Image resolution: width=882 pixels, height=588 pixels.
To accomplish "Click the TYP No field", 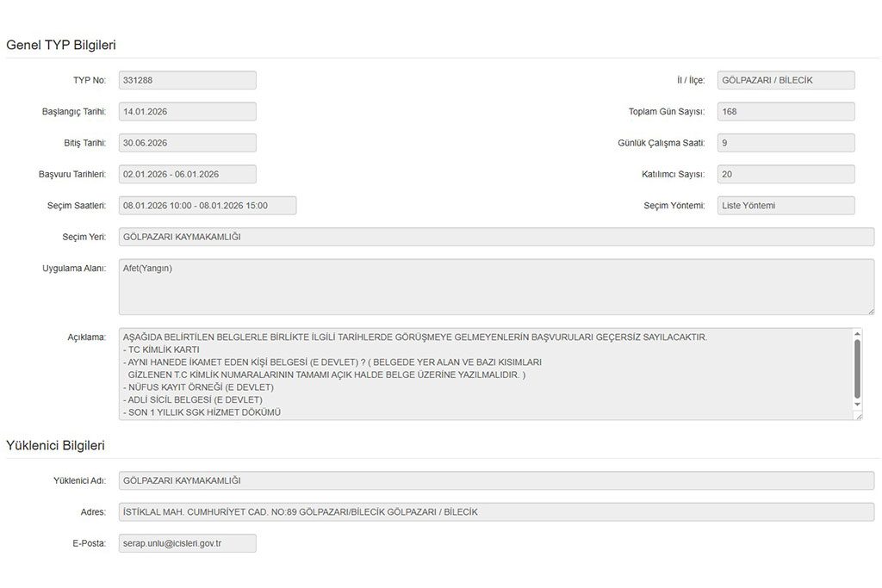I will (187, 80).
